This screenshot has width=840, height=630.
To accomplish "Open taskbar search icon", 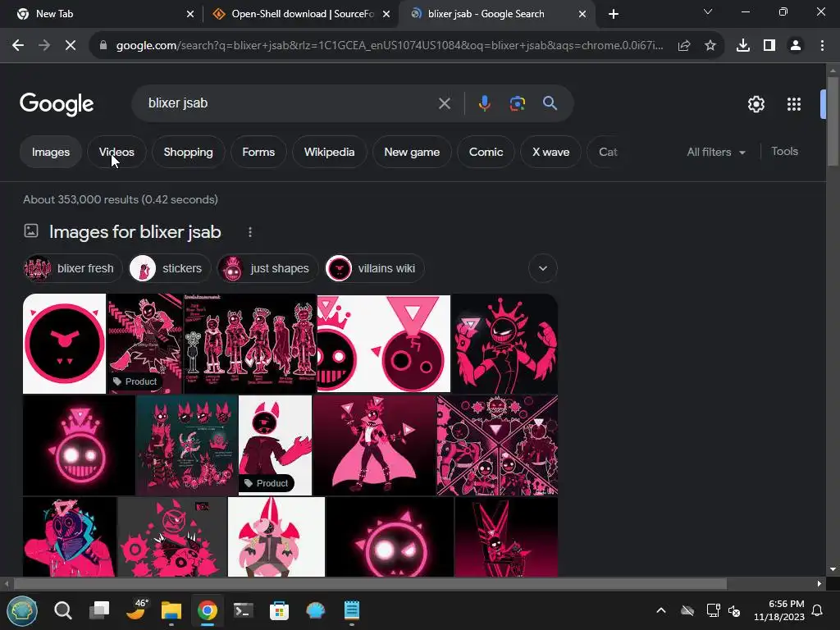I will click(x=62, y=610).
